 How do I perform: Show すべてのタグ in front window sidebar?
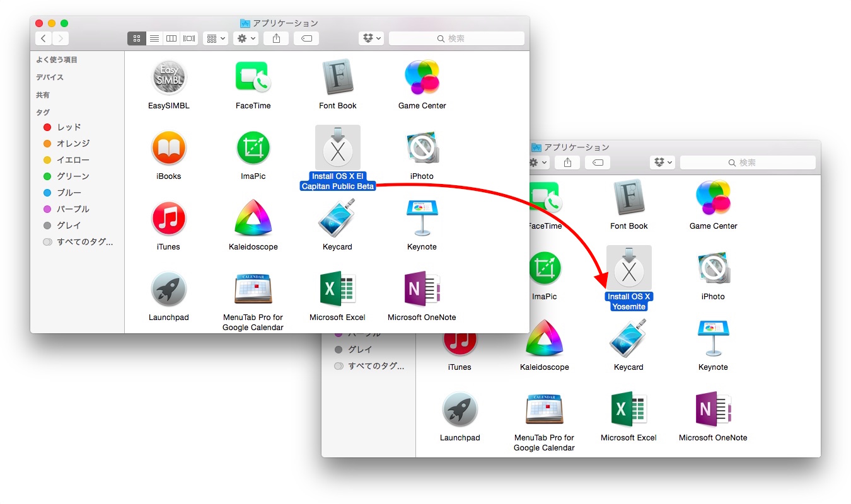[78, 242]
